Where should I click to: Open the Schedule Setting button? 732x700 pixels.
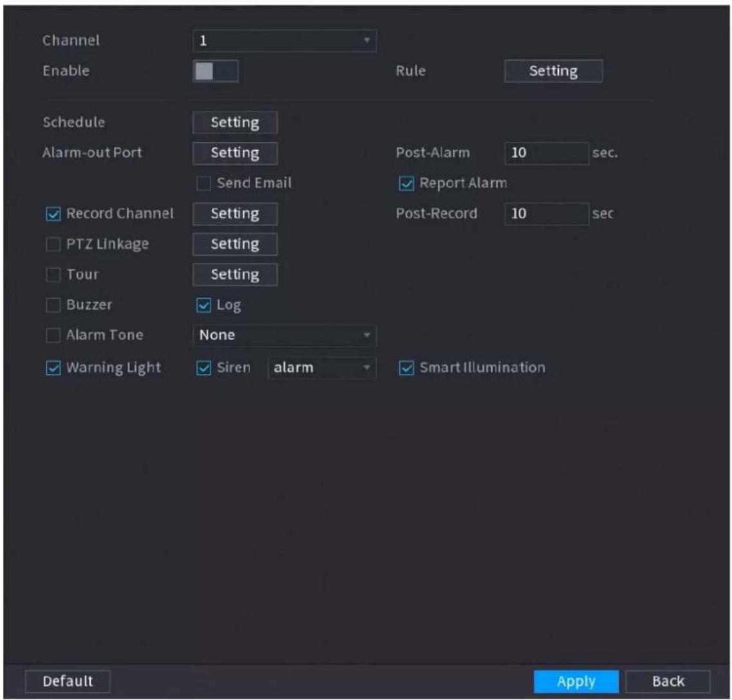coord(235,122)
